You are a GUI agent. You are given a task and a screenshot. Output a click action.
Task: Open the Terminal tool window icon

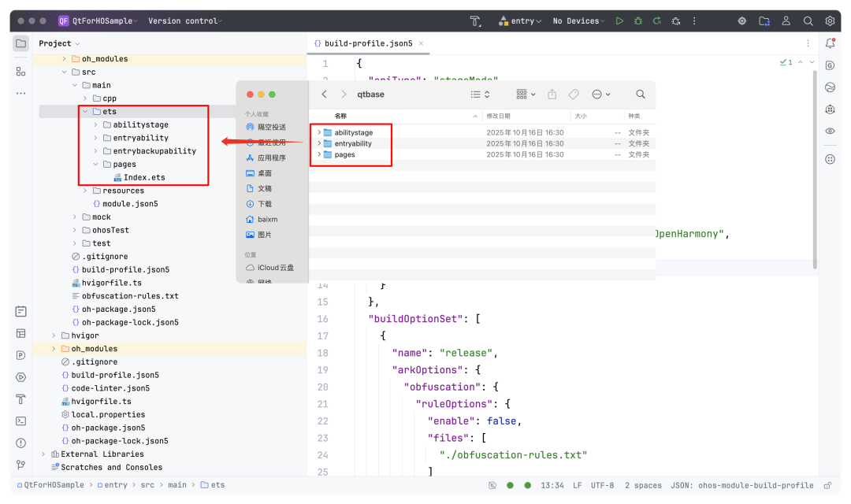coord(21,421)
